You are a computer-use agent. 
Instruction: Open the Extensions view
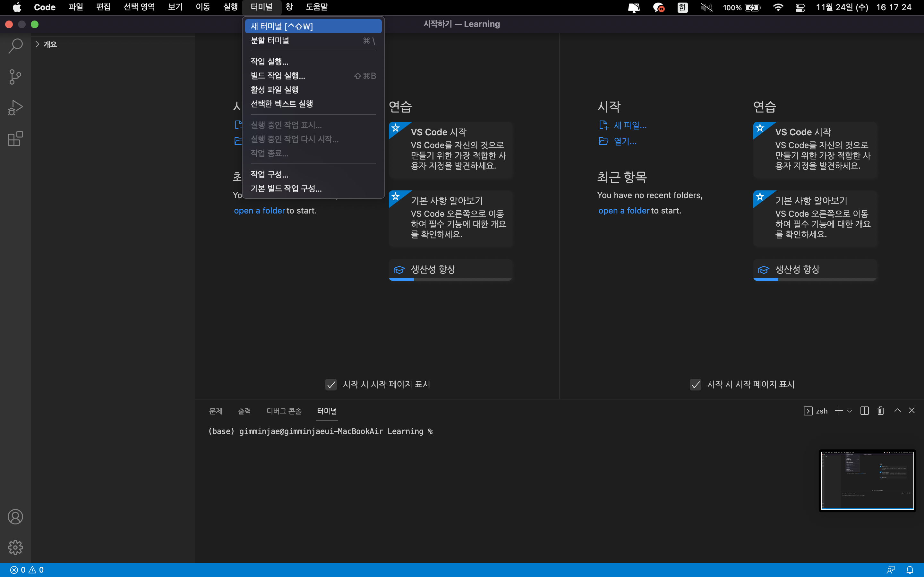tap(15, 139)
